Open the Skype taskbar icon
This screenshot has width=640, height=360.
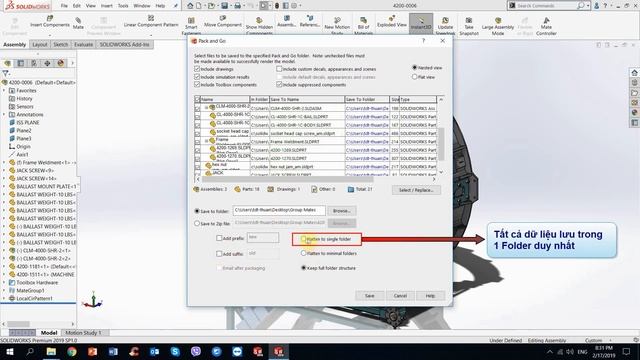pyautogui.click(x=175, y=351)
